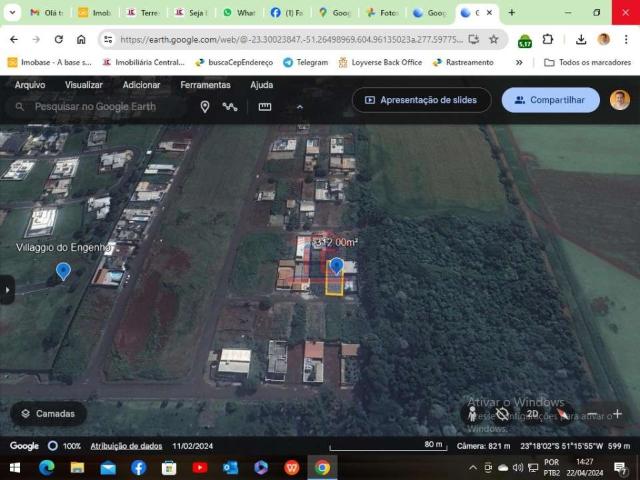Click the zoom in plus icon
The height and width of the screenshot is (480, 640).
(x=617, y=414)
